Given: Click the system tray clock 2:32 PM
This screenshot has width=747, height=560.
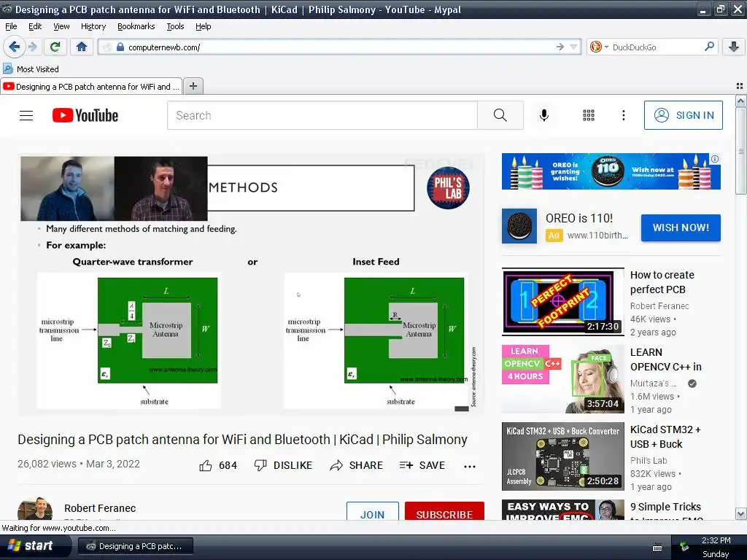Looking at the screenshot, I should point(716,540).
